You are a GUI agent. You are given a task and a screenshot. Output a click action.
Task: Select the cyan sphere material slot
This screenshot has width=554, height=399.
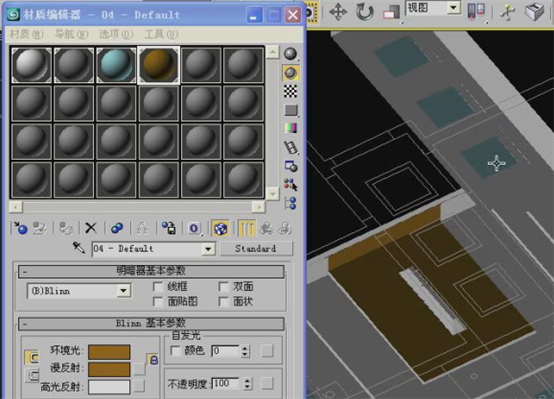coord(116,65)
